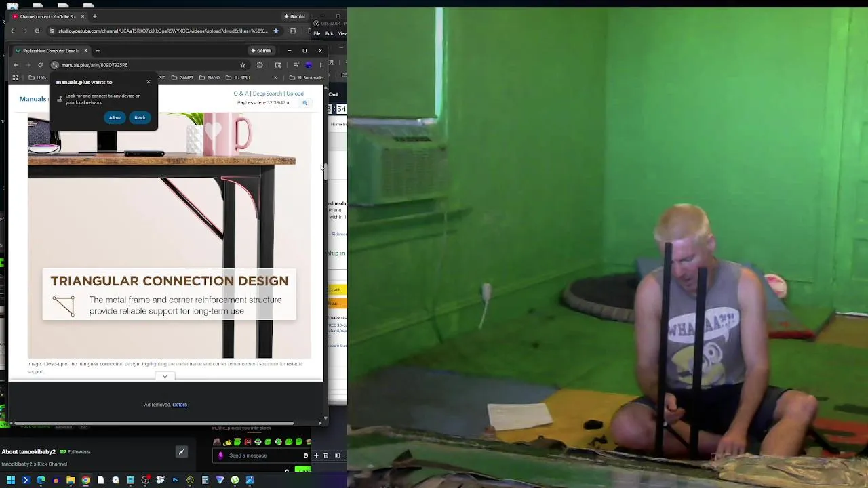Go back in the manuals.plus browser window
868x488 pixels.
coord(16,65)
